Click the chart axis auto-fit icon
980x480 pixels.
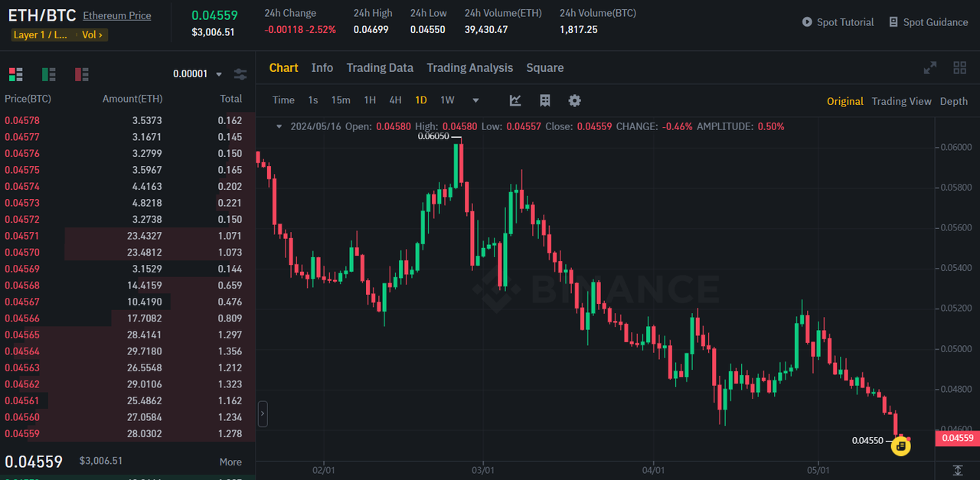point(958,470)
